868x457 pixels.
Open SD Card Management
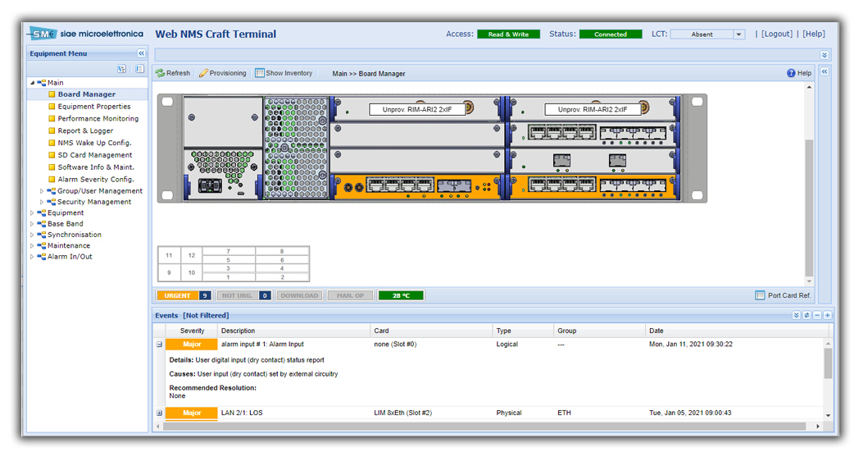coord(94,155)
